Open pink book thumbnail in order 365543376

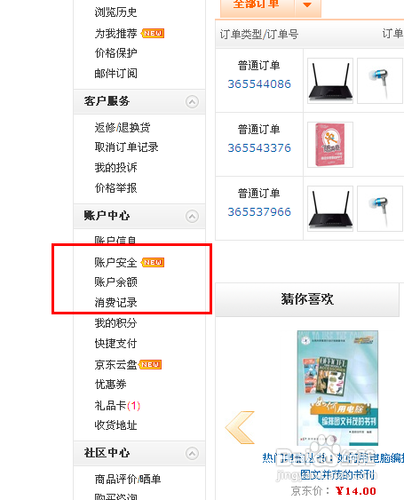click(x=330, y=145)
